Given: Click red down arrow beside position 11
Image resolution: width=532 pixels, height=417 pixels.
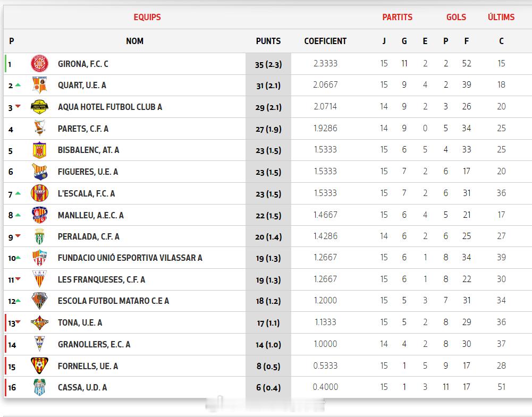Looking at the screenshot, I should pyautogui.click(x=18, y=279).
